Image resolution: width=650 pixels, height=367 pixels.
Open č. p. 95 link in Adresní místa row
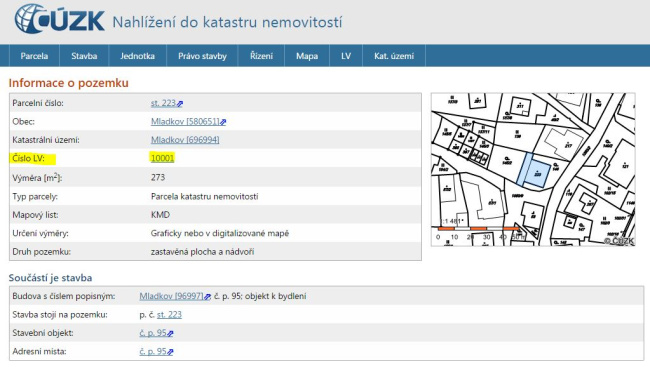pos(153,351)
